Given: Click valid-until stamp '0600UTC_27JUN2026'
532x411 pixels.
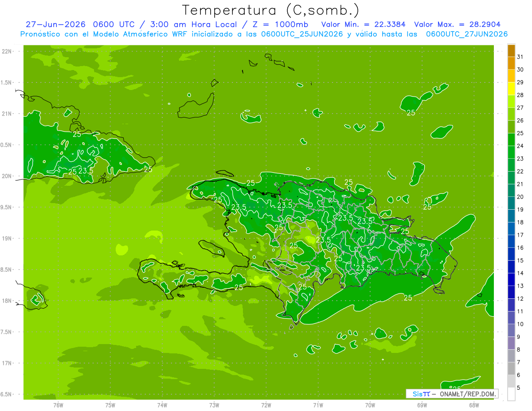Looking at the screenshot, I should 467,34.
